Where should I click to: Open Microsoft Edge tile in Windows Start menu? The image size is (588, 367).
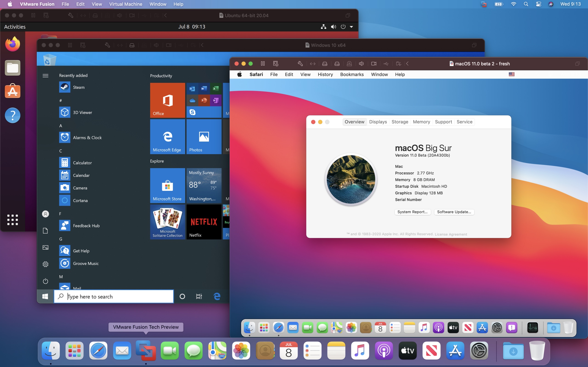167,136
